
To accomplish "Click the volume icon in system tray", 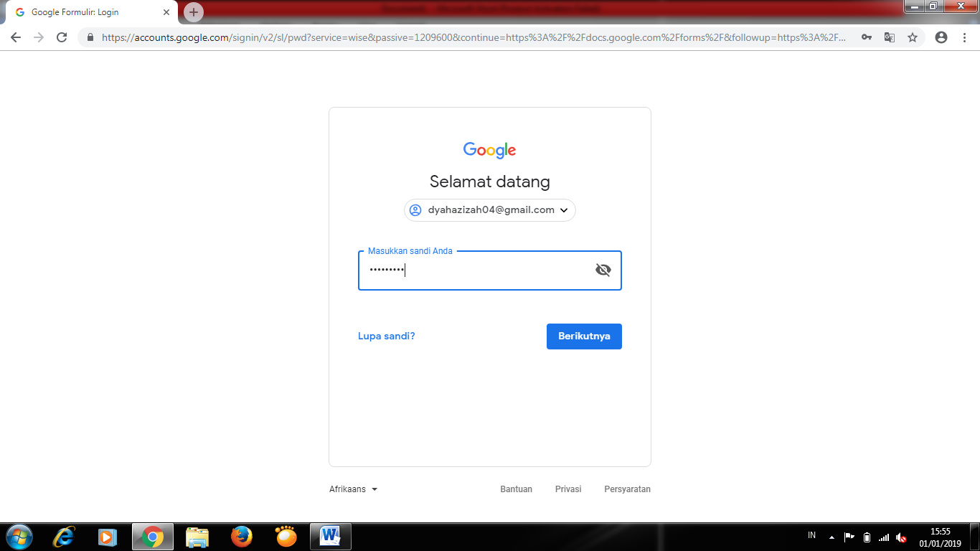I will (x=902, y=537).
